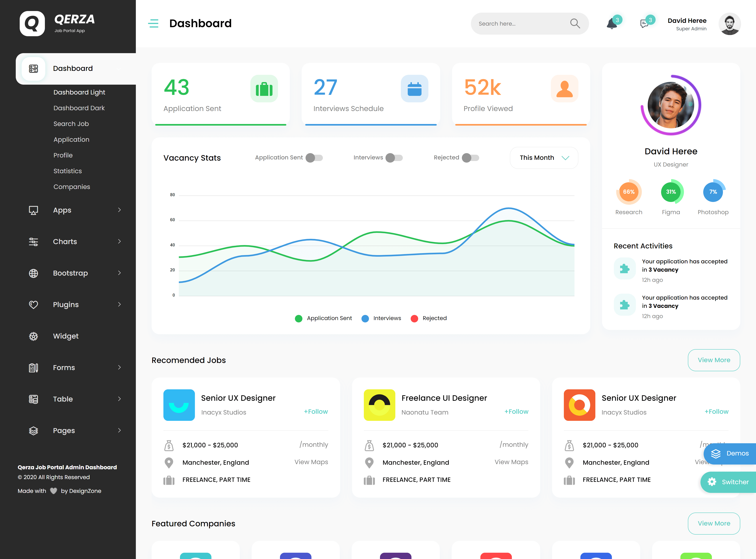Click View More for Recomended Jobs

point(713,360)
